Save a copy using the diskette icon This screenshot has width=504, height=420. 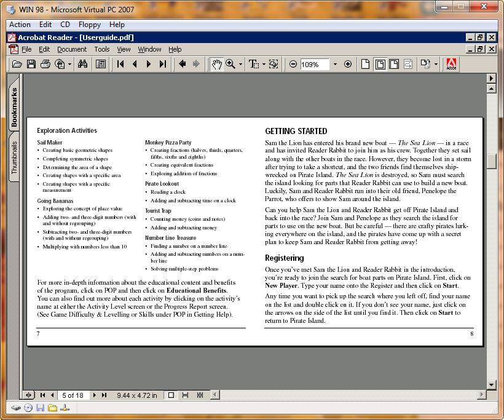pos(31,64)
